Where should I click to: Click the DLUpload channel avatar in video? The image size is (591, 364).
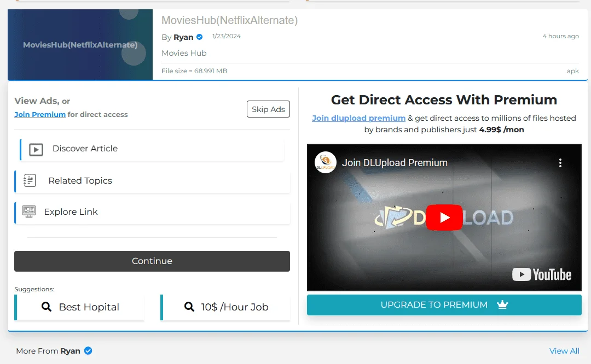coord(325,163)
